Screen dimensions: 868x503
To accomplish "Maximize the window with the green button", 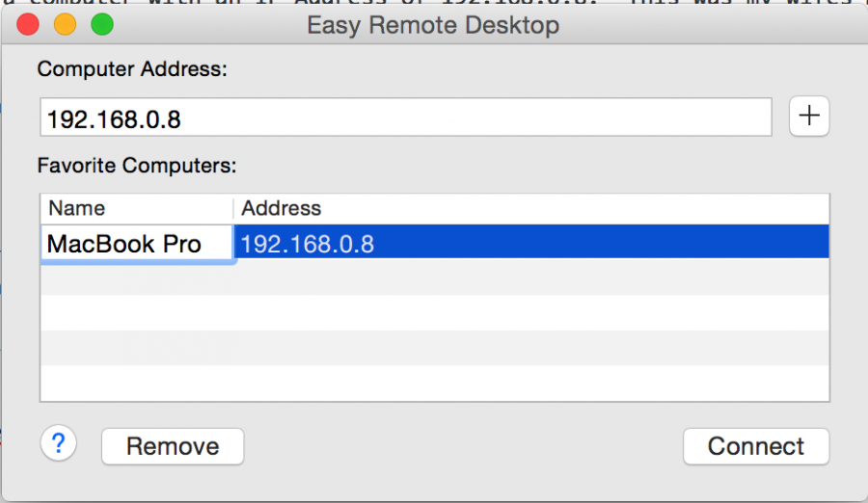I will point(101,24).
